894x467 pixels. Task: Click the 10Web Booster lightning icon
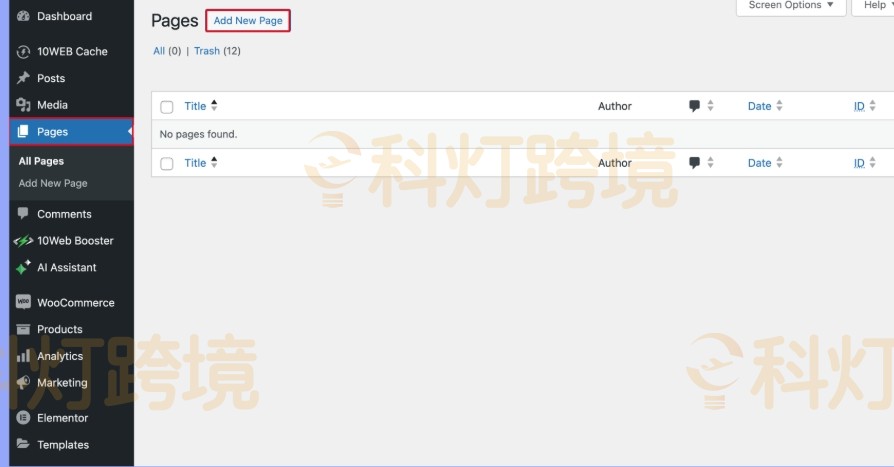click(23, 241)
